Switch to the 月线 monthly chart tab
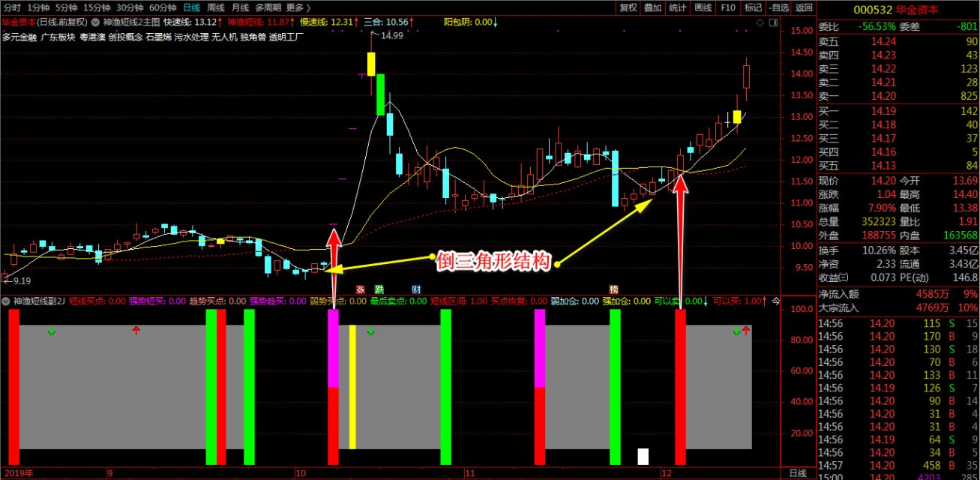This screenshot has width=980, height=480. (x=241, y=7)
